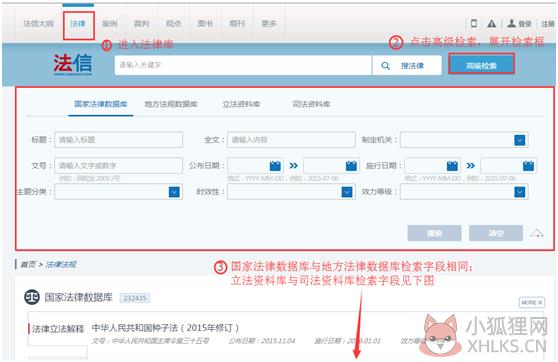The height and width of the screenshot is (362, 558).
Task: Focus the main keyword search box
Action: coord(243,65)
